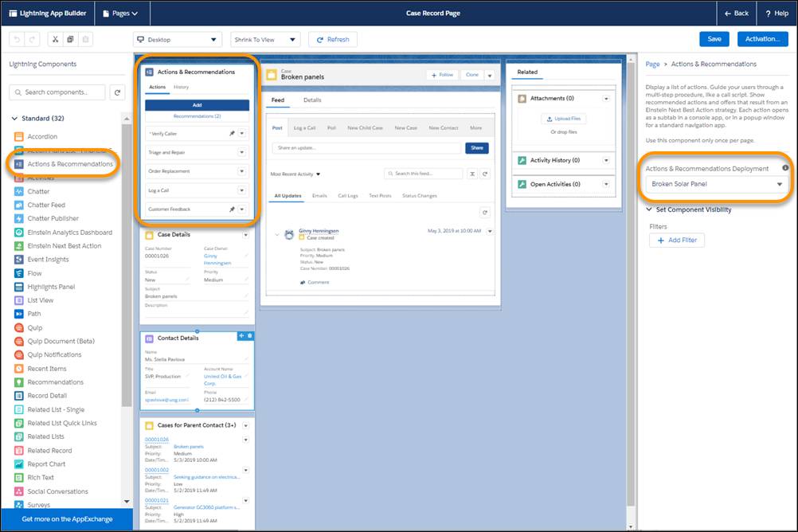This screenshot has width=798, height=532.
Task: Open the Verify Caller action dropdown arrow
Action: click(242, 133)
